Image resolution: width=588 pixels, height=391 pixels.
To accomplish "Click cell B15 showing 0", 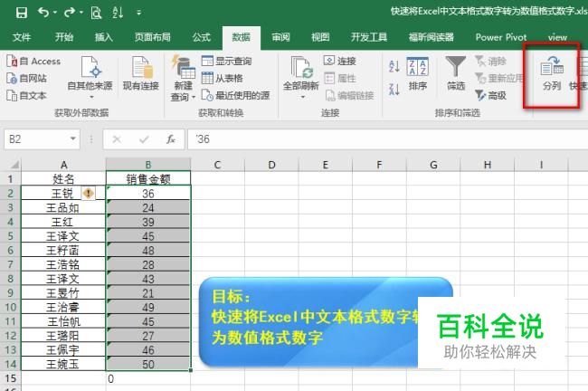I will [148, 378].
